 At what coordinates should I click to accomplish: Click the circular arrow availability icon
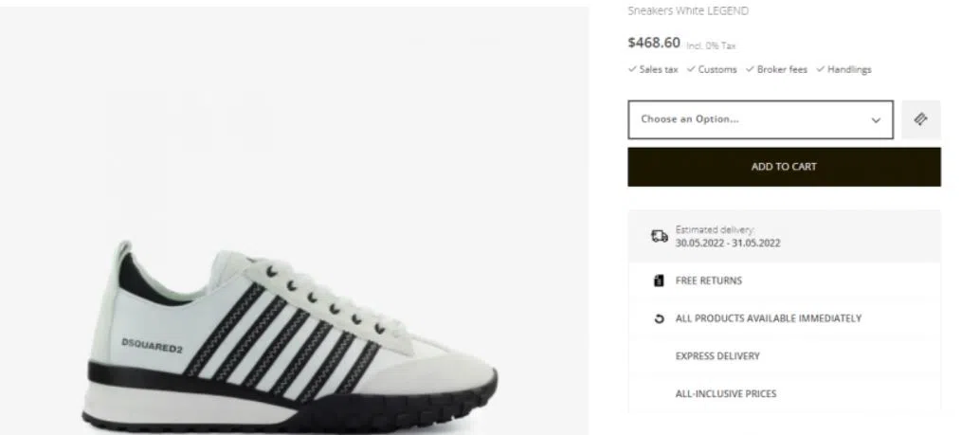(x=660, y=318)
